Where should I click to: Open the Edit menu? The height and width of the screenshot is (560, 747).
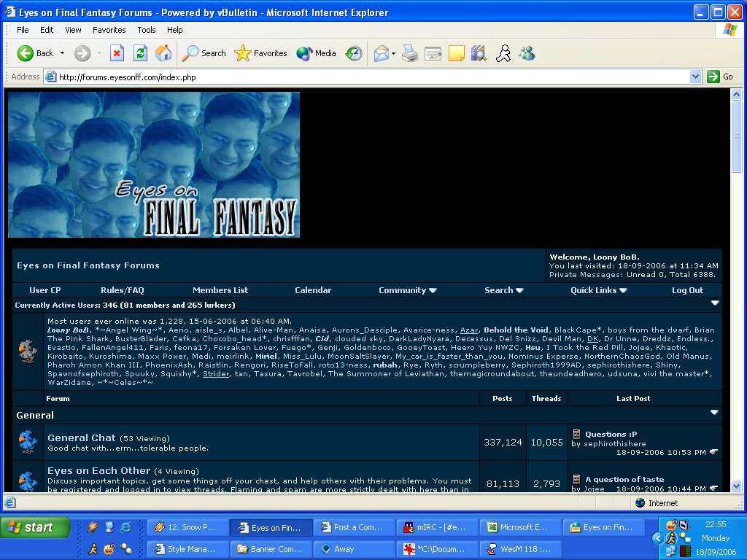click(47, 29)
